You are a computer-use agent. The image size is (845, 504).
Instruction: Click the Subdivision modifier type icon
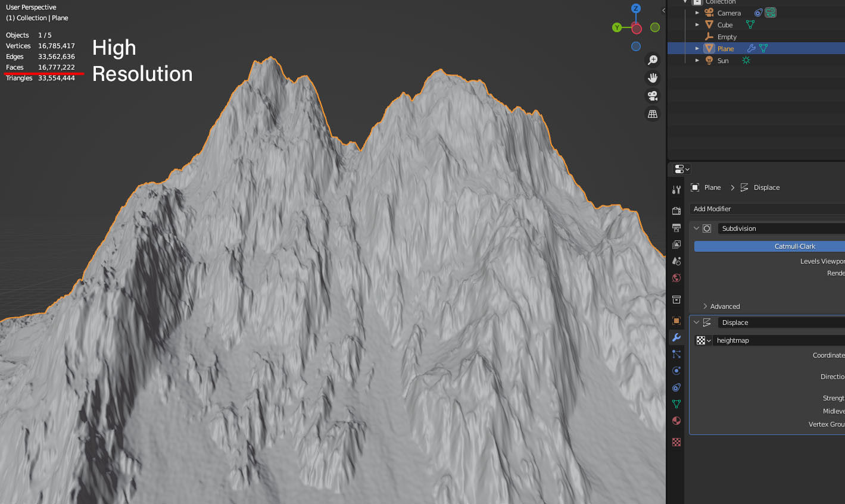[x=707, y=228]
